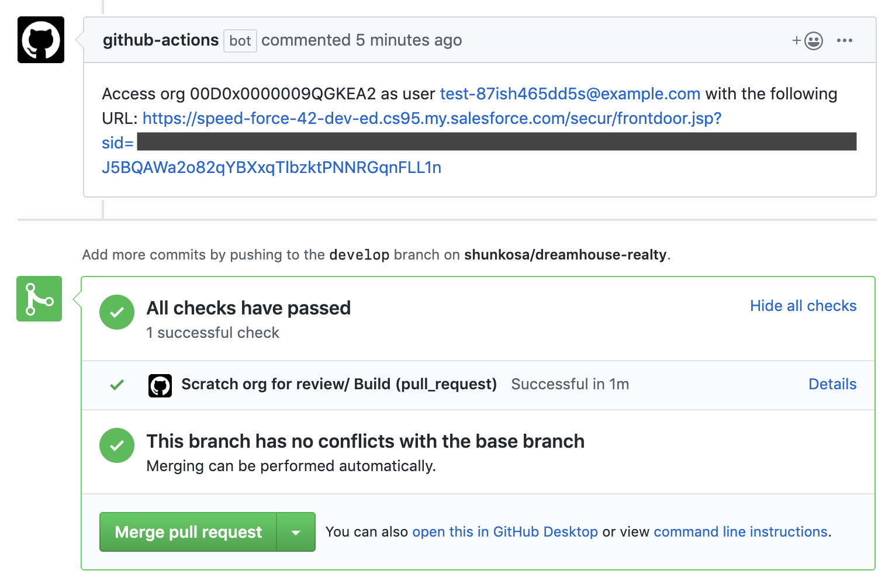Click the small check icon beside Scratch org build
Viewport: 885px width, 588px height.
tap(117, 385)
